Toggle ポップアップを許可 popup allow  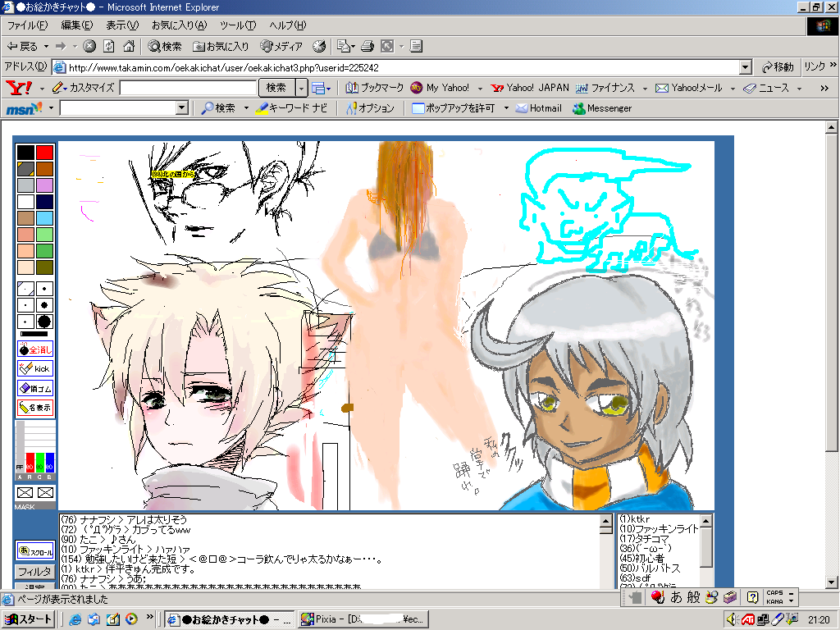pos(453,108)
